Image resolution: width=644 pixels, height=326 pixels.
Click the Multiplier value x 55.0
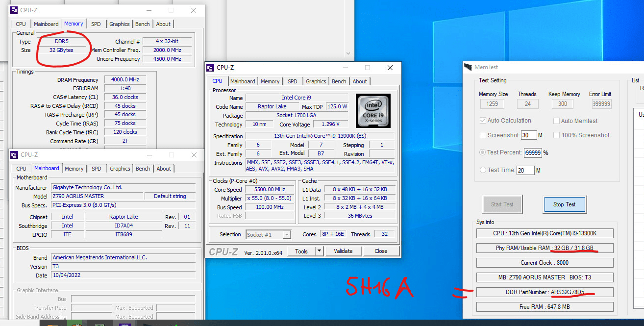[270, 199]
